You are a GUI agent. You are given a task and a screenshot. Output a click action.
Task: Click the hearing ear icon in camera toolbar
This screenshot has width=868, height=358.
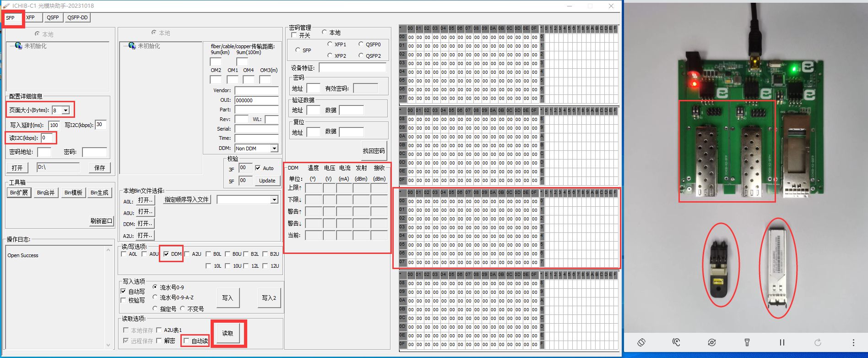coord(676,342)
